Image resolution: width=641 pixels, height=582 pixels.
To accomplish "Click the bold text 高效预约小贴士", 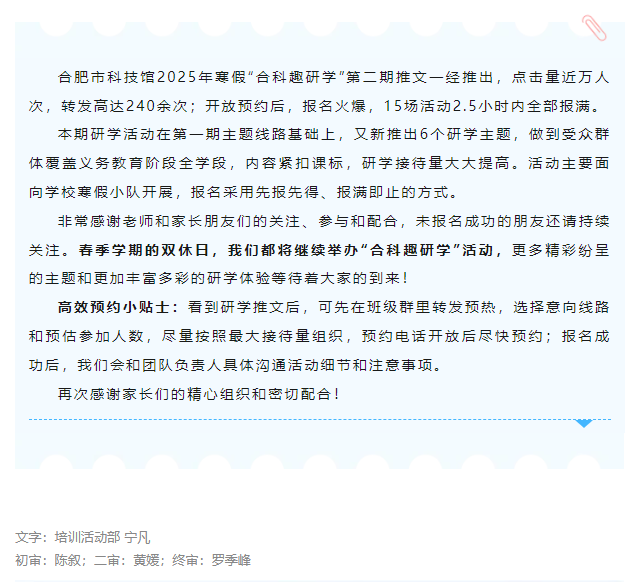I will point(113,307).
